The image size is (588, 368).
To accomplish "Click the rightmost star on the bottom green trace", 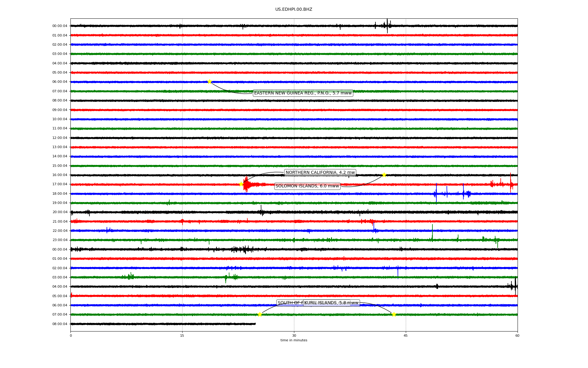I will pos(394,314).
